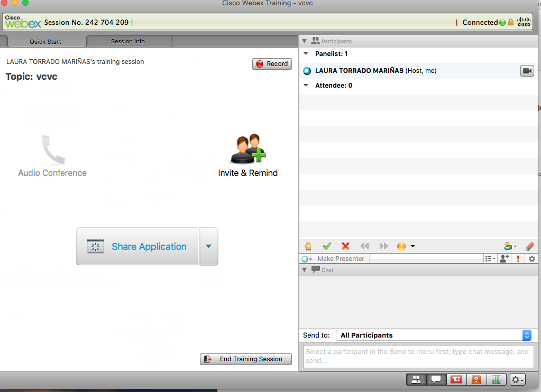This screenshot has width=541, height=392.
Task: Click the End Training Session button
Action: tap(246, 359)
